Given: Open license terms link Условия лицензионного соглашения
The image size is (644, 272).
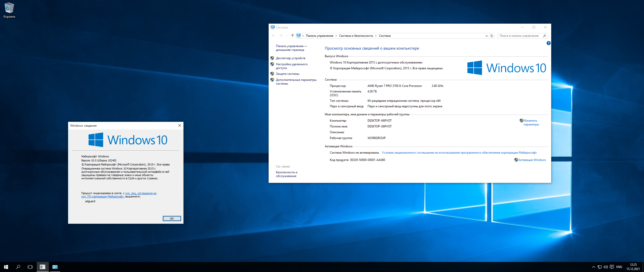Looking at the screenshot, I should tap(459, 153).
